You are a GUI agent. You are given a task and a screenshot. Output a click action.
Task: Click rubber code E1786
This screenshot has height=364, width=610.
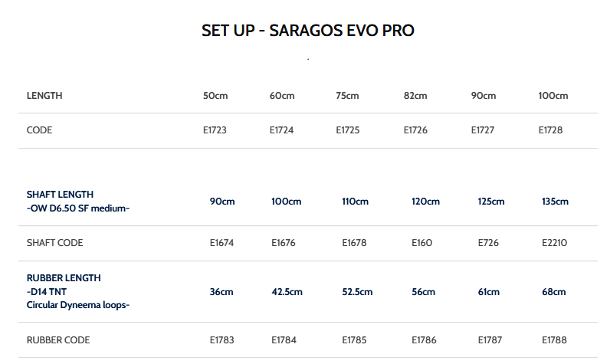[424, 339]
